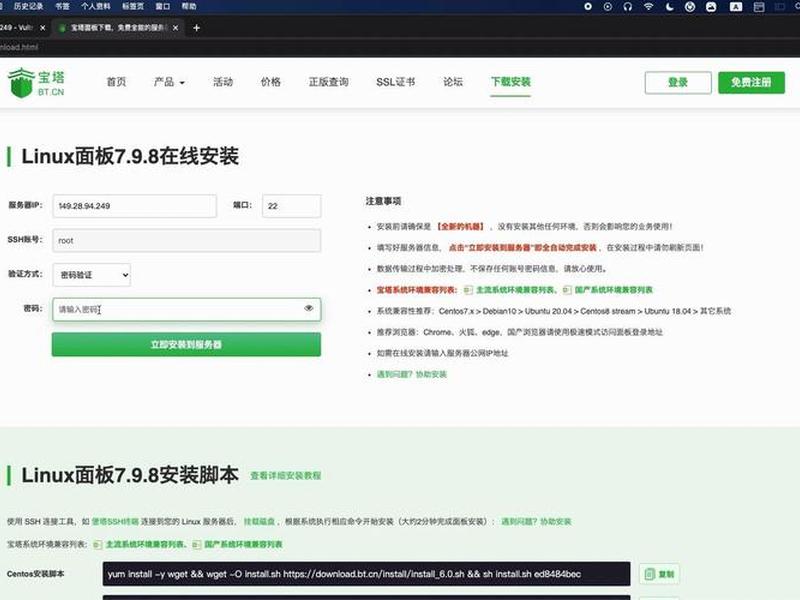Click the moon Do Not Disturb icon
This screenshot has height=600, width=800.
click(669, 7)
